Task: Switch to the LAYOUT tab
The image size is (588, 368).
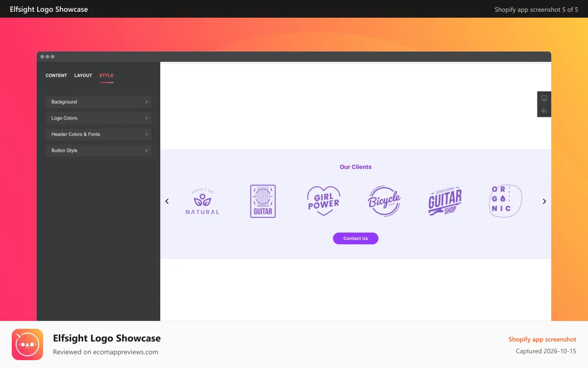Action: (x=83, y=76)
